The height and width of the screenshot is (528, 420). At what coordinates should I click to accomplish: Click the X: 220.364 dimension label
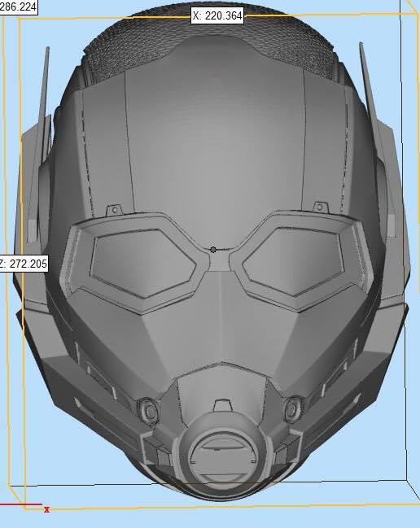tap(217, 15)
